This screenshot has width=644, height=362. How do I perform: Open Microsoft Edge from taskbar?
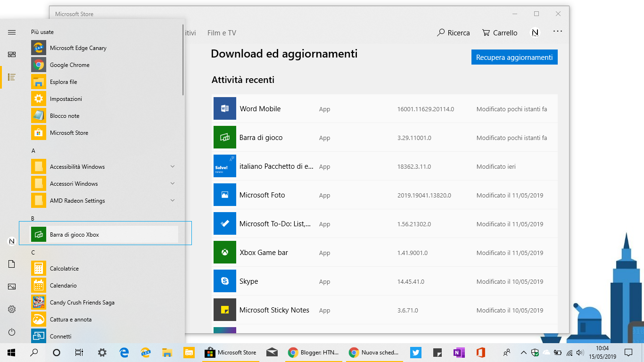[x=124, y=352]
